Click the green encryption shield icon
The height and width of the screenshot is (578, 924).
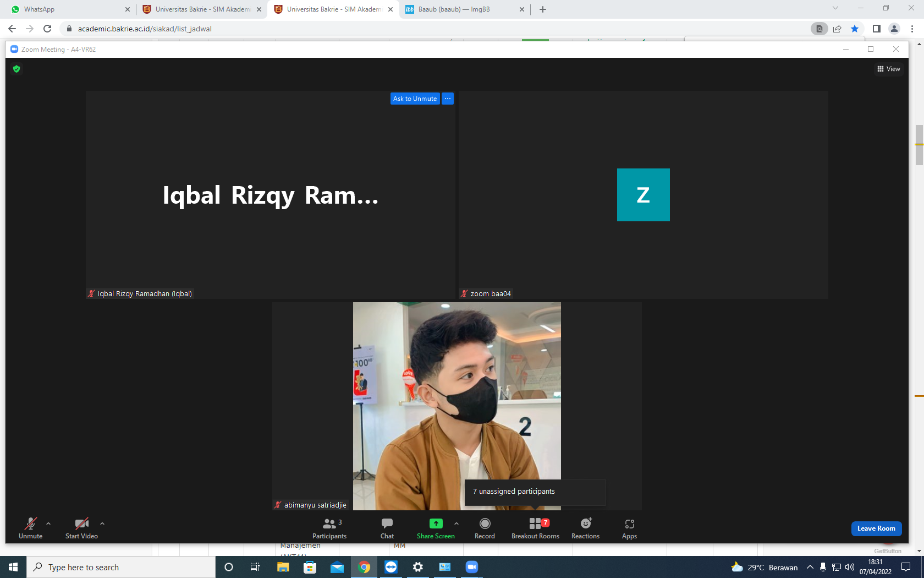(x=16, y=69)
